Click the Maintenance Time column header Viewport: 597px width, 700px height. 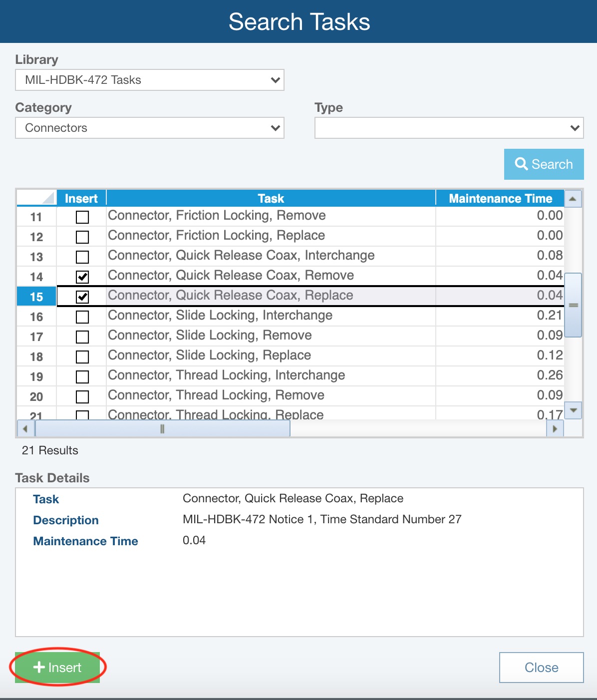pyautogui.click(x=500, y=198)
